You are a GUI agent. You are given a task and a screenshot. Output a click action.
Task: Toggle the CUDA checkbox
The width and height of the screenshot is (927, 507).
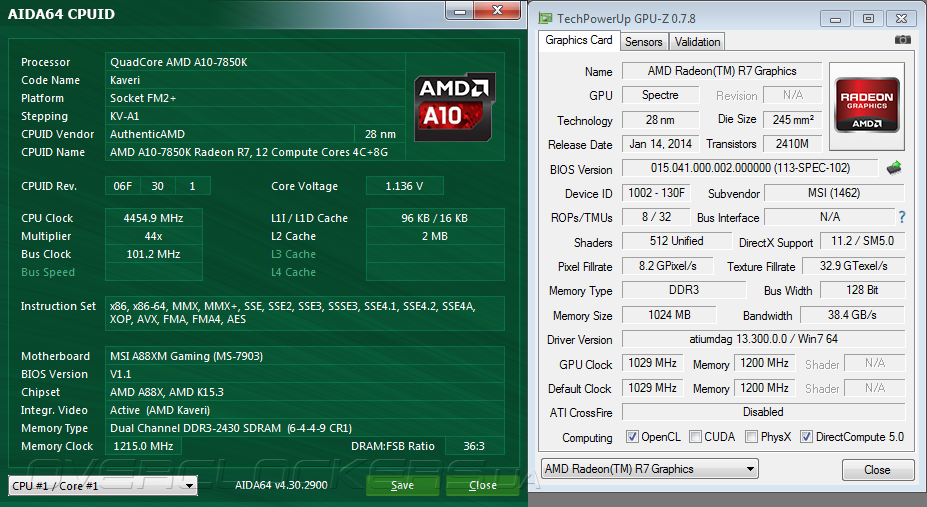tap(695, 437)
